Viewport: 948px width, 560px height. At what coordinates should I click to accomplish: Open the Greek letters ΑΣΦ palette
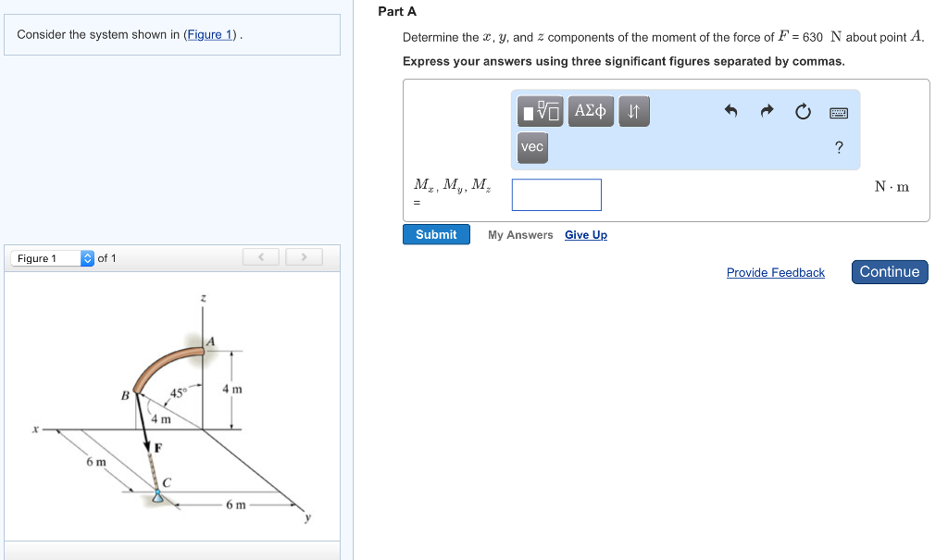(x=590, y=111)
